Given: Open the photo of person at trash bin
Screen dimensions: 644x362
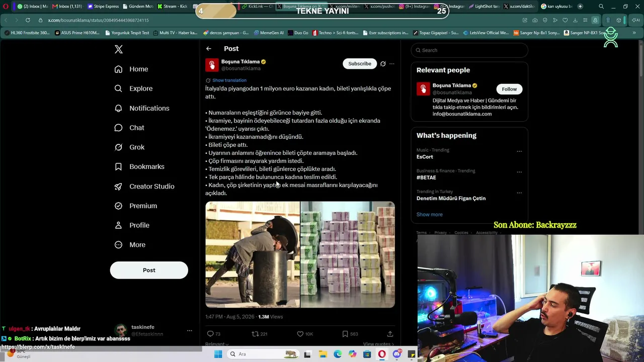Looking at the screenshot, I should click(x=253, y=254).
